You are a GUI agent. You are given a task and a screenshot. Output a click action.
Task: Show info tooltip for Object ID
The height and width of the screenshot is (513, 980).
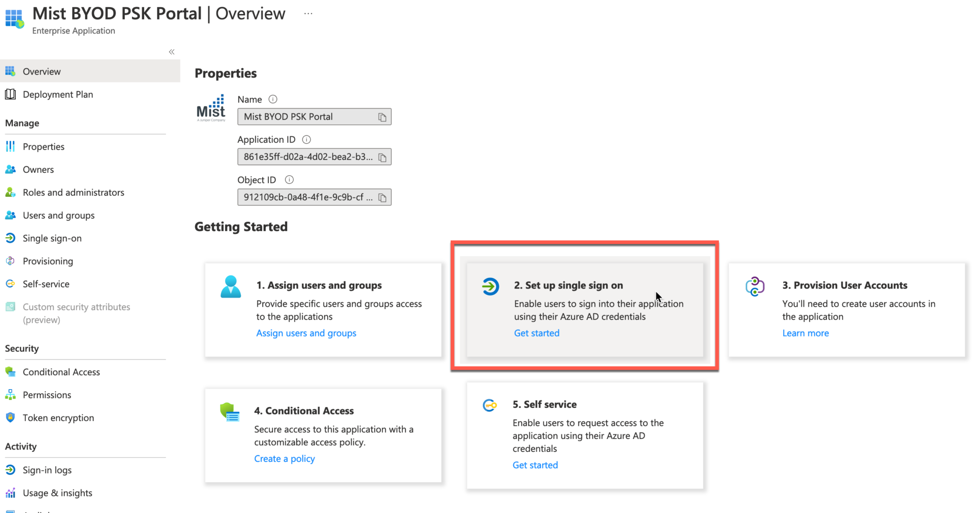point(289,180)
